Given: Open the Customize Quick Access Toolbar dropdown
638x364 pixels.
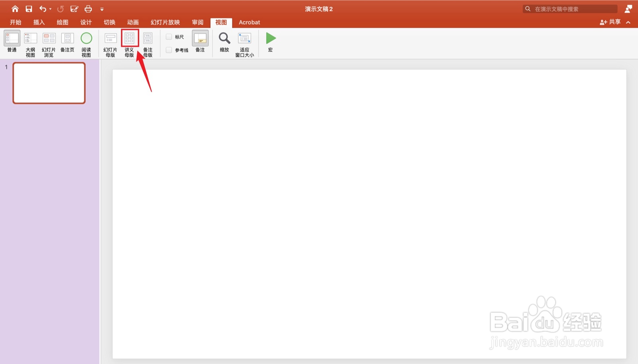Looking at the screenshot, I should click(102, 9).
